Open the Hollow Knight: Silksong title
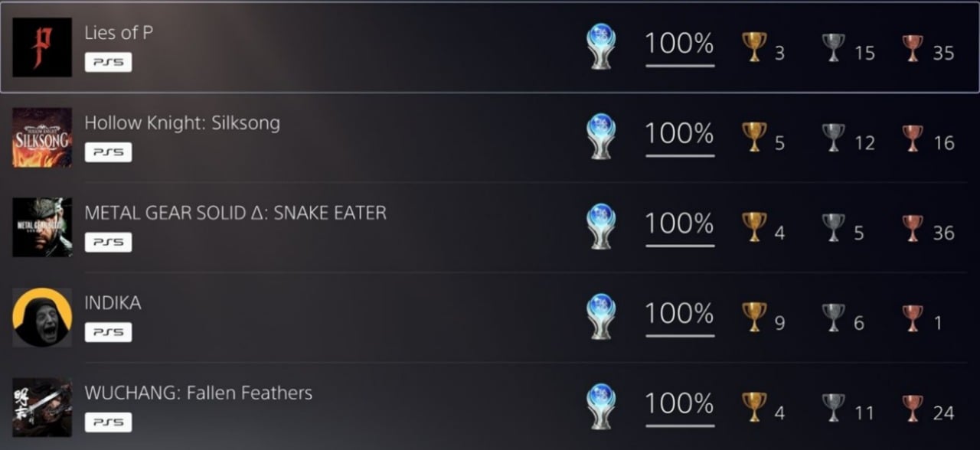Viewport: 980px width, 450px height. (182, 122)
